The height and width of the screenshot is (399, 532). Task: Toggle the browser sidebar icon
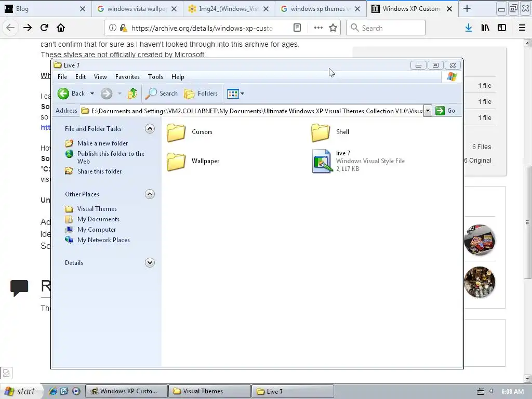(x=502, y=28)
